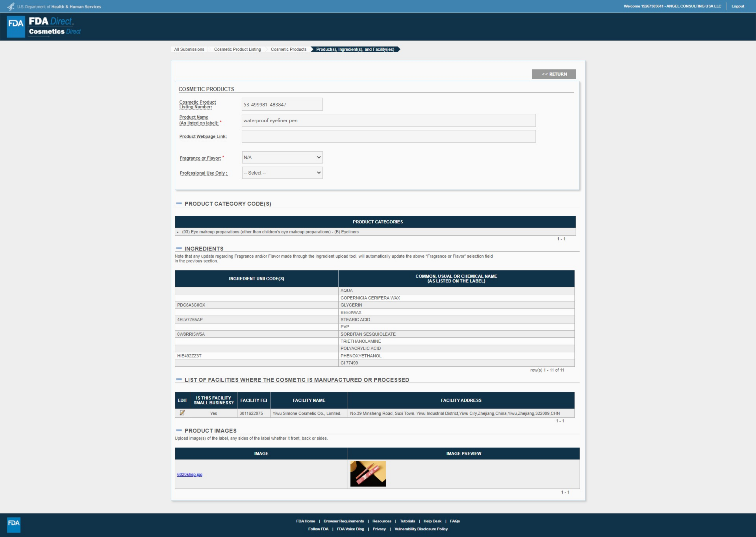The image size is (756, 537).
Task: Open the 6020shsp.jpg image link
Action: [x=190, y=474]
